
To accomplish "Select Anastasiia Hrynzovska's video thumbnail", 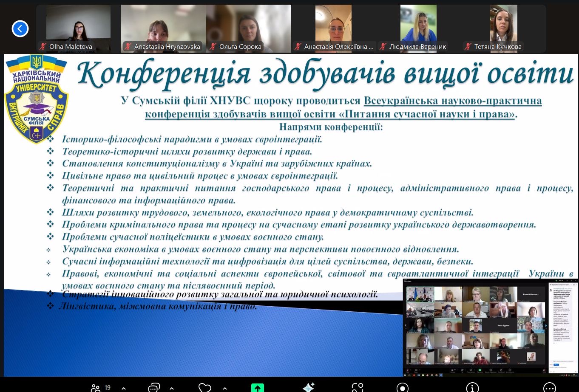I will (163, 25).
